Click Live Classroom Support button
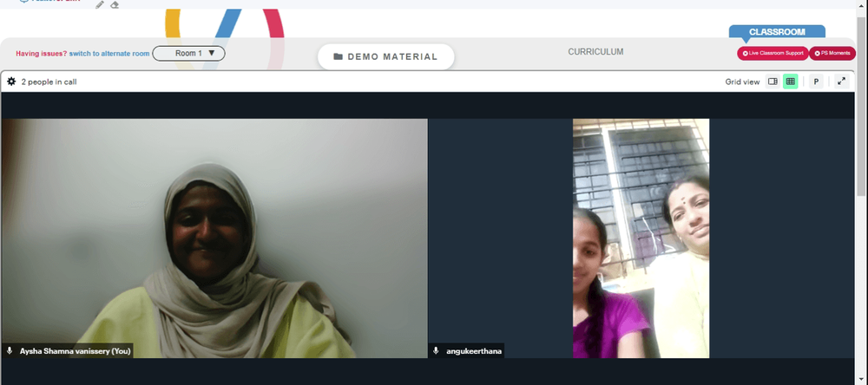868x385 pixels. pyautogui.click(x=773, y=53)
